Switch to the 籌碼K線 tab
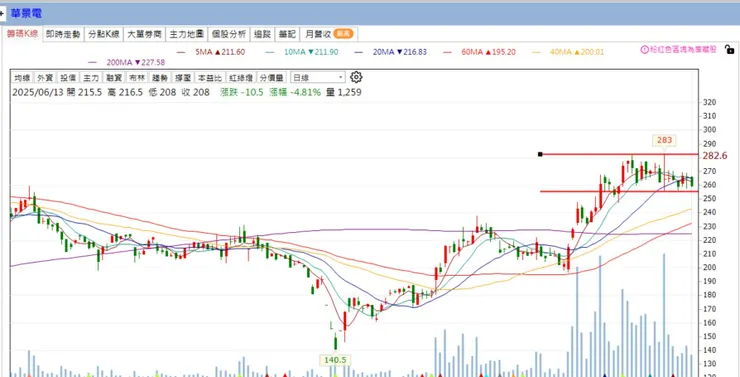 click(22, 34)
